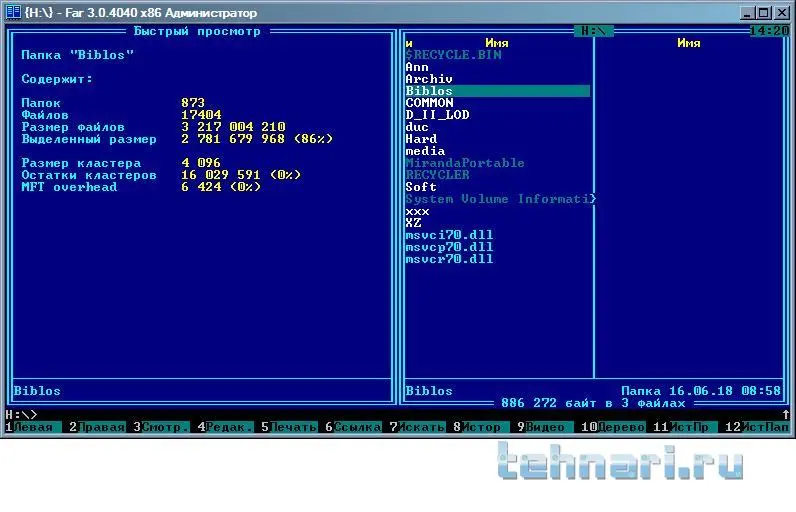Click the Быстрый просмотр panel title

tap(197, 31)
